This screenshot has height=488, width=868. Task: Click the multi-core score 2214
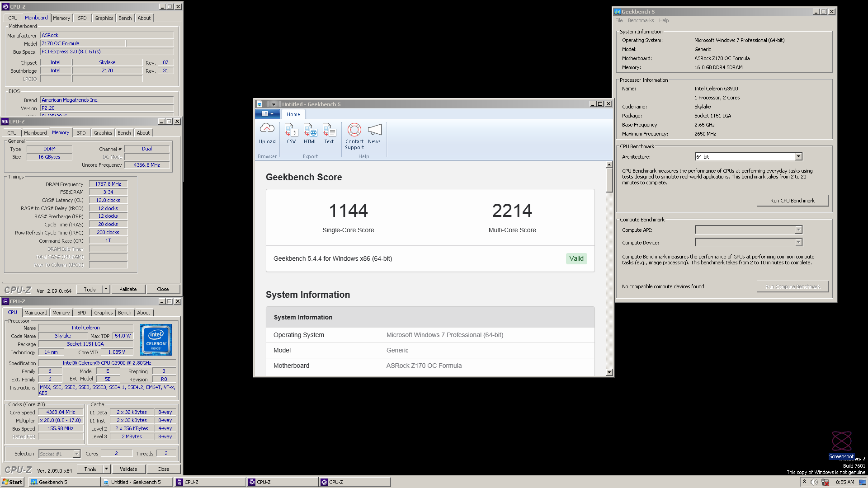tap(512, 211)
